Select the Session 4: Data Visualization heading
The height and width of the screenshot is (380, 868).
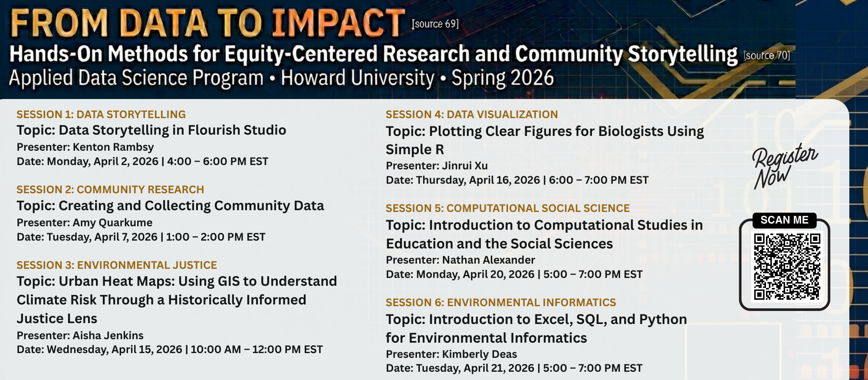tap(472, 114)
